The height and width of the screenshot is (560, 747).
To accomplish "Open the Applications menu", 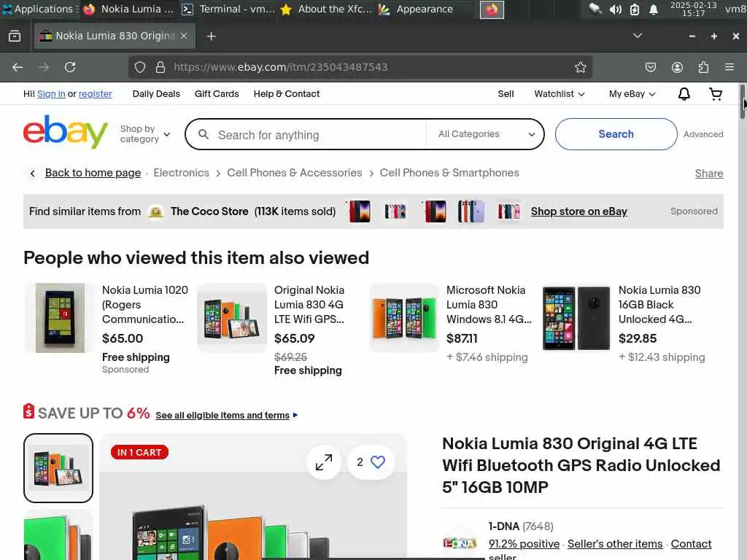I will [x=39, y=9].
